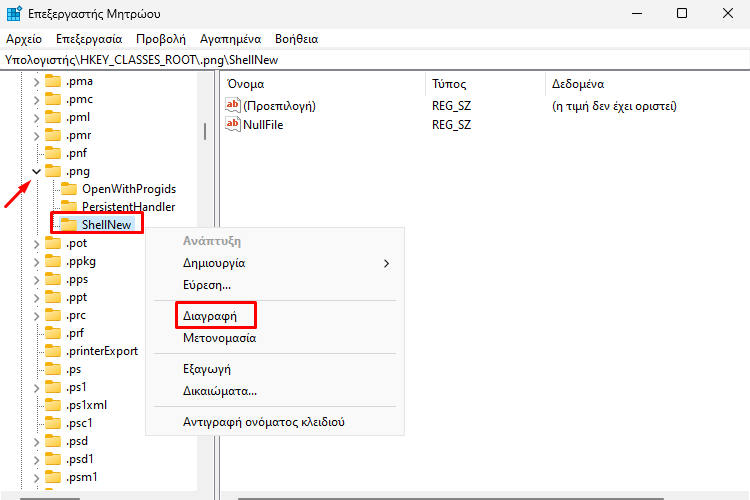Expand the .ppkg key
750x500 pixels.
click(36, 262)
